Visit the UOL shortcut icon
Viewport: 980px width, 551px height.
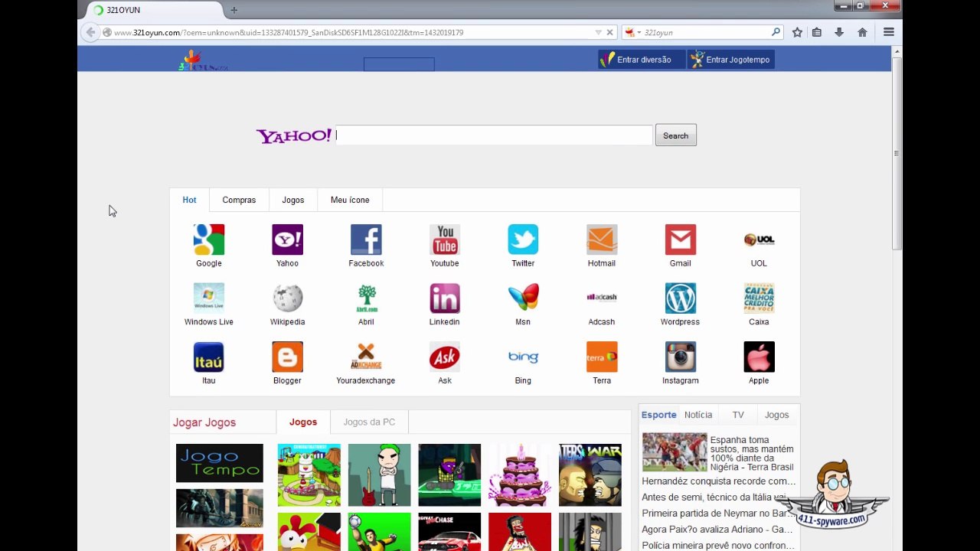tap(759, 240)
